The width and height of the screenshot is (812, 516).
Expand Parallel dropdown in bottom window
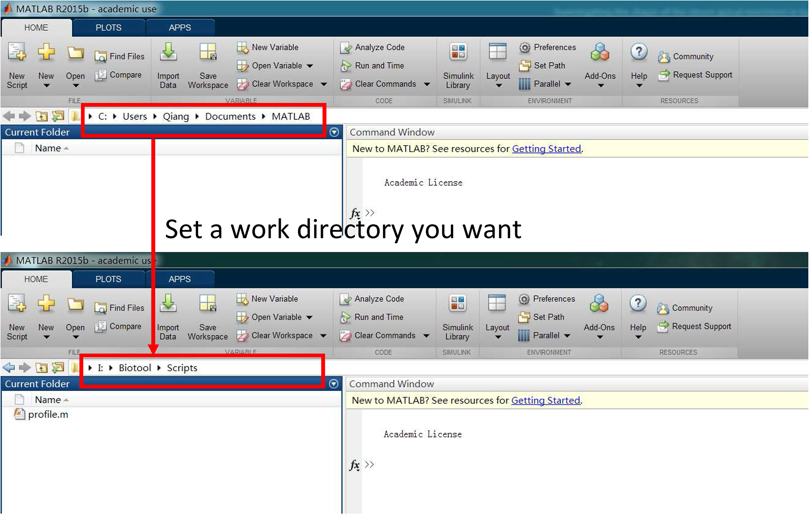pos(567,335)
